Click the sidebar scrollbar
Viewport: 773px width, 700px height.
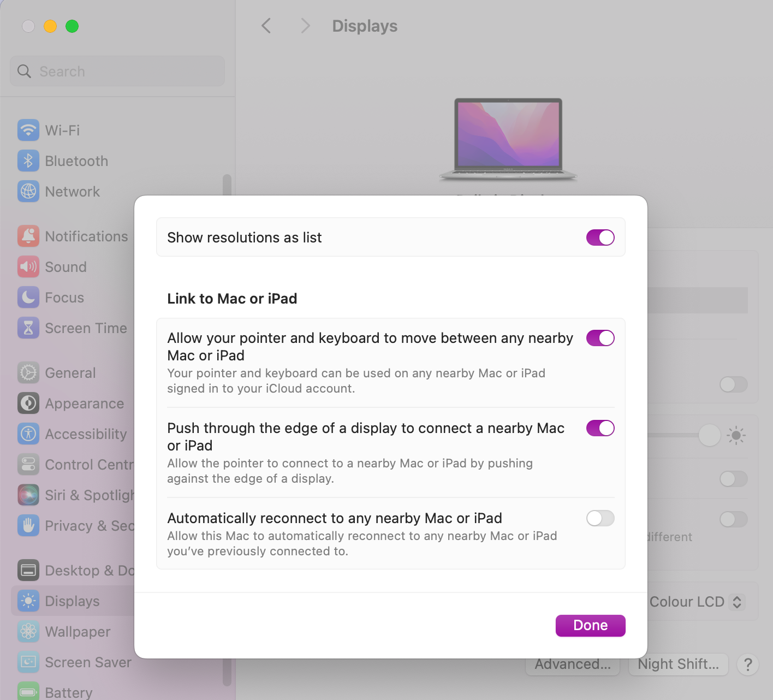pyautogui.click(x=227, y=430)
